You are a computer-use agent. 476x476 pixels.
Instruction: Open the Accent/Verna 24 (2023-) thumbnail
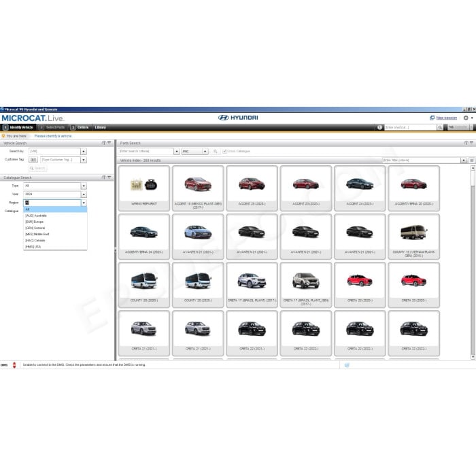click(144, 237)
